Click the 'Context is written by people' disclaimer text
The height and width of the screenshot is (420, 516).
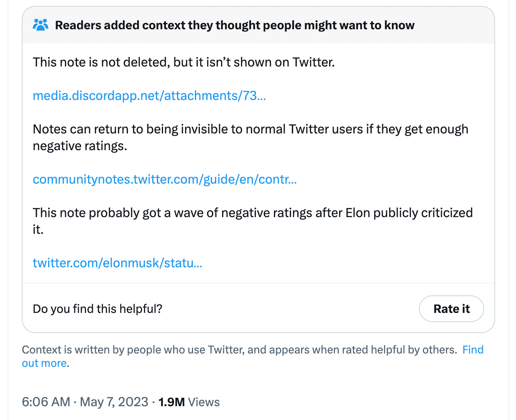240,350
